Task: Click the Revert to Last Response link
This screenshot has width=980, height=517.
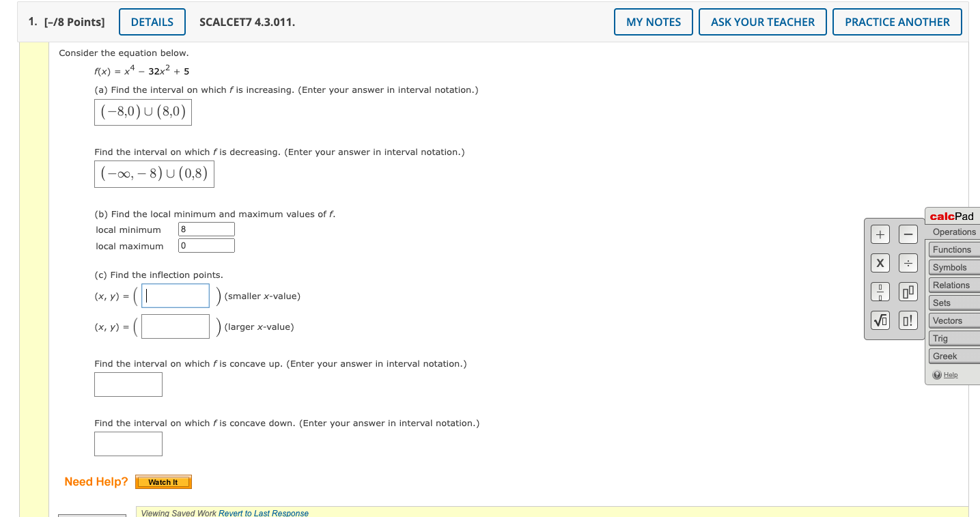Action: [x=263, y=513]
